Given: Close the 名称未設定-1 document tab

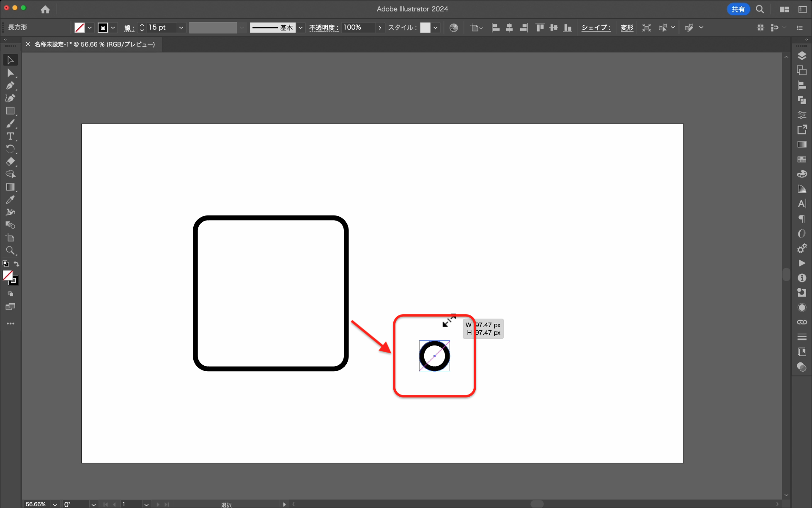Looking at the screenshot, I should pos(28,44).
